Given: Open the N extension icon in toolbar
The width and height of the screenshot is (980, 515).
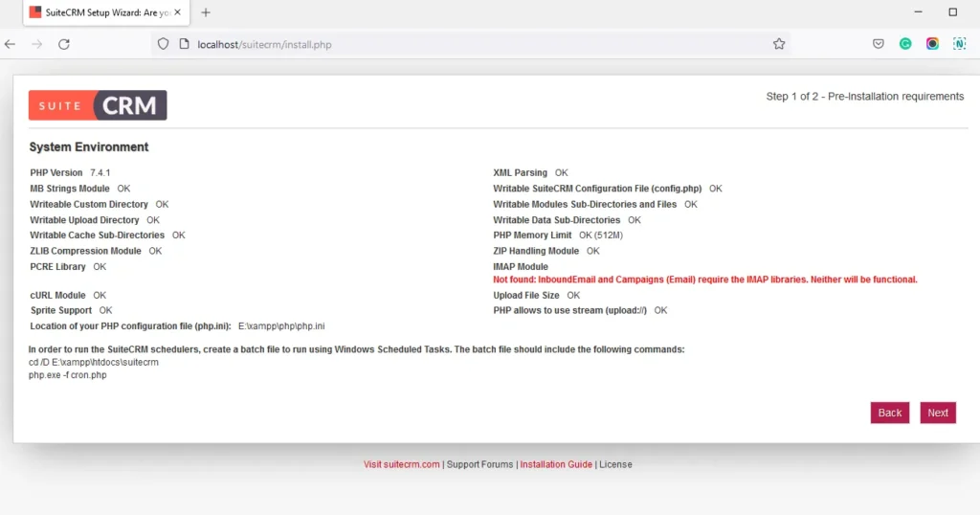Looking at the screenshot, I should tap(959, 44).
